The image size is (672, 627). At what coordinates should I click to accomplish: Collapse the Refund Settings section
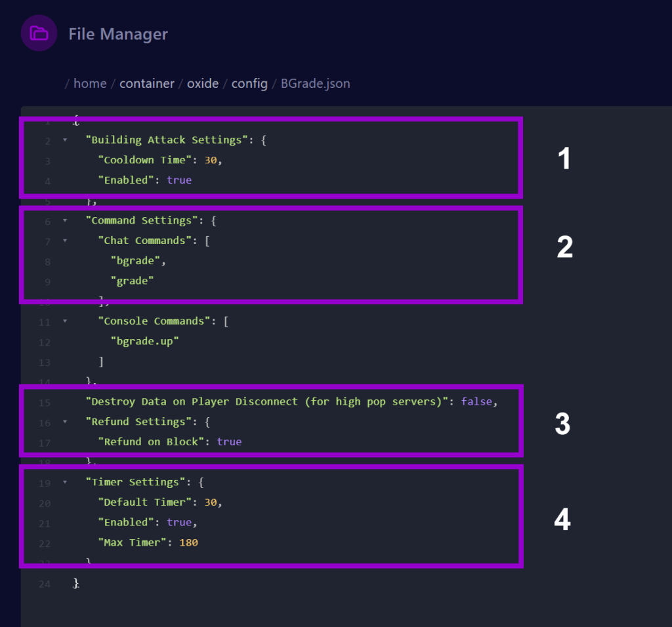pos(64,422)
